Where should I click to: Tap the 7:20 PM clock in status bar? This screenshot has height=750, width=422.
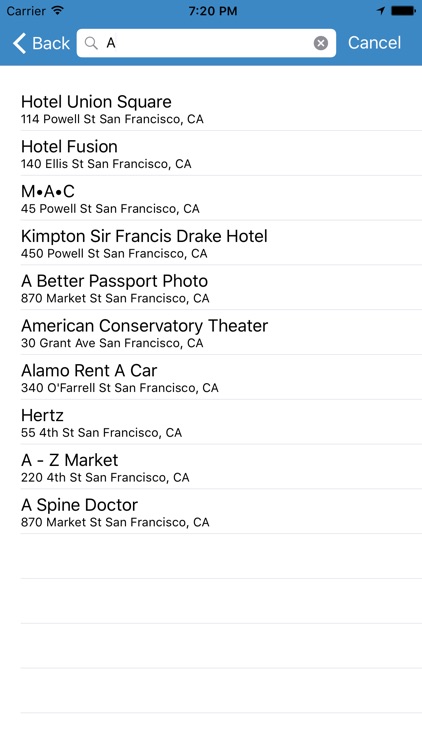point(212,11)
